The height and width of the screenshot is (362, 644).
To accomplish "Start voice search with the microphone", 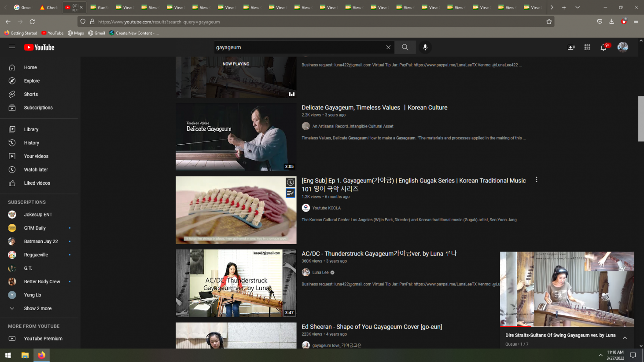I will (x=425, y=48).
